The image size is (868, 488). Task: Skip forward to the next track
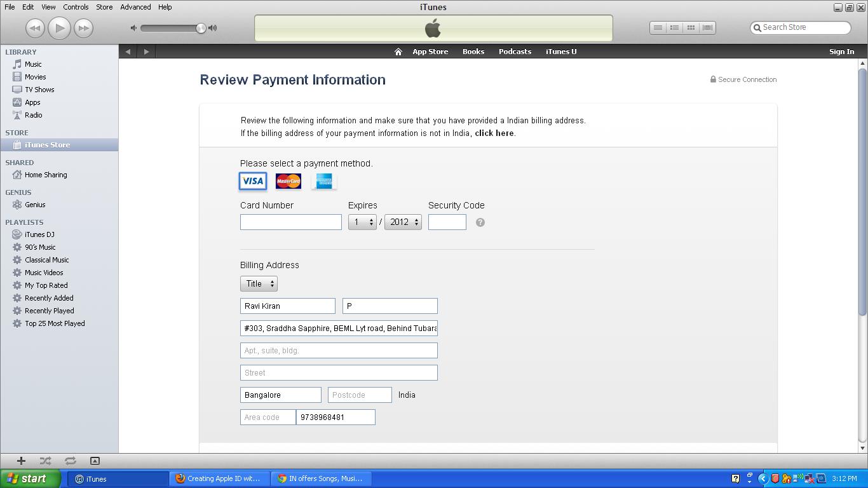83,28
